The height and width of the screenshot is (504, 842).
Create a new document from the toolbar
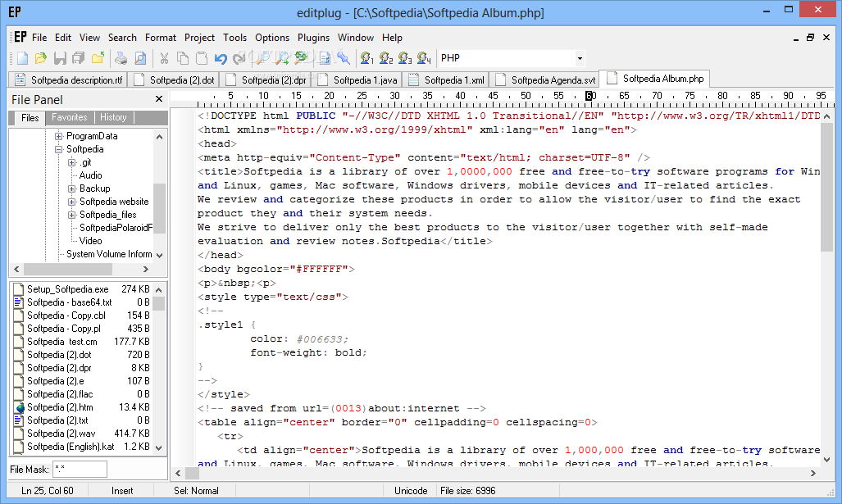23,58
